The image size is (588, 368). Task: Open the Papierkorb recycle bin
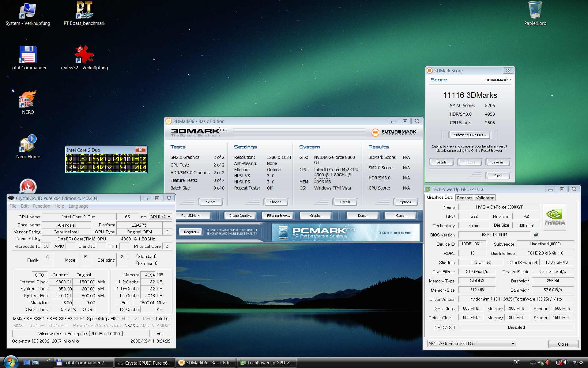pyautogui.click(x=535, y=11)
